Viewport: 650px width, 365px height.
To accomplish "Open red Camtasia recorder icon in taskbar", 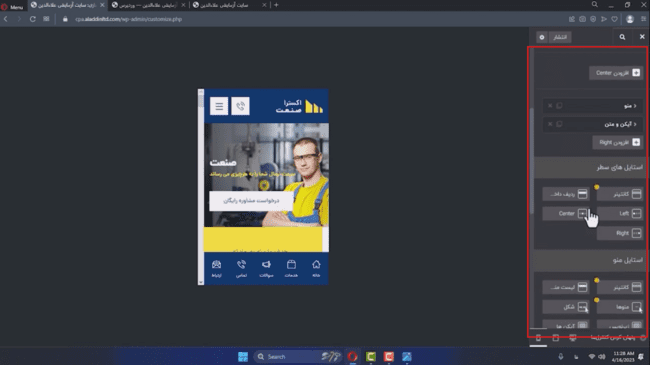I will [x=389, y=357].
